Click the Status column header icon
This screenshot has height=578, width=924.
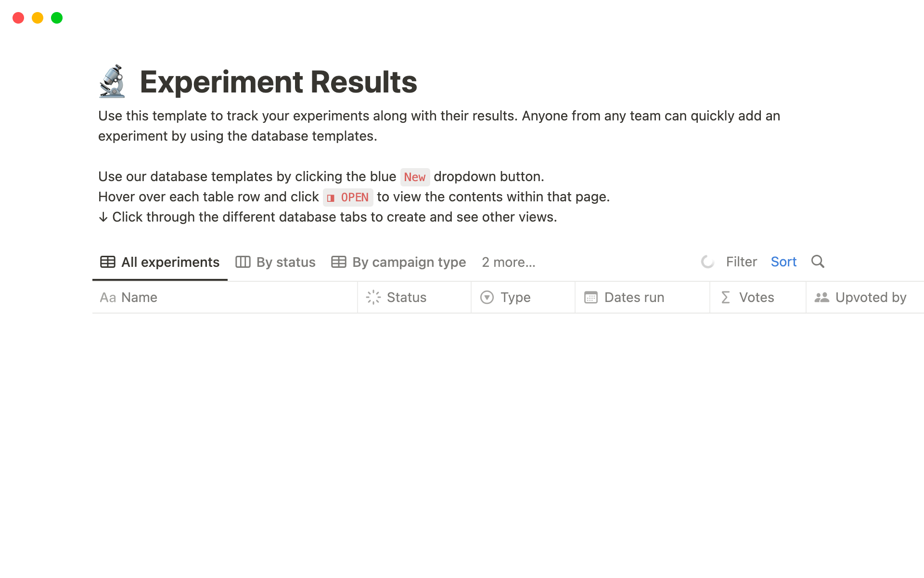373,298
